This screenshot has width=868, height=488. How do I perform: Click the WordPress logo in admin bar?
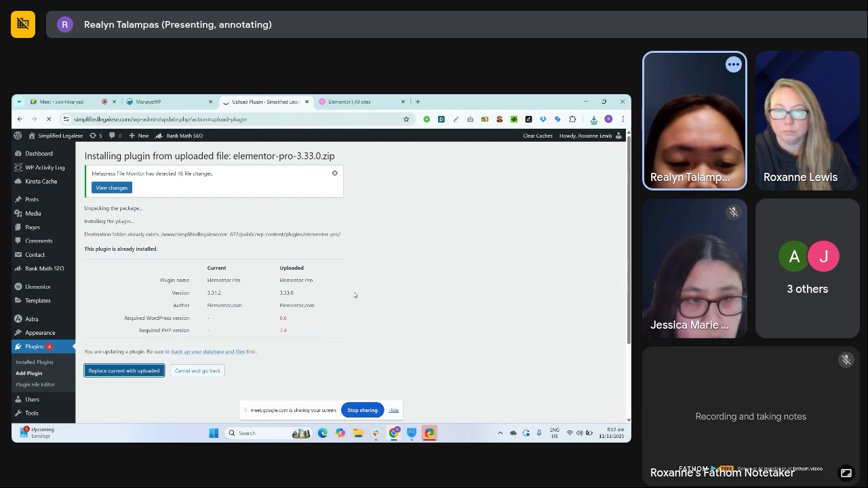click(18, 136)
